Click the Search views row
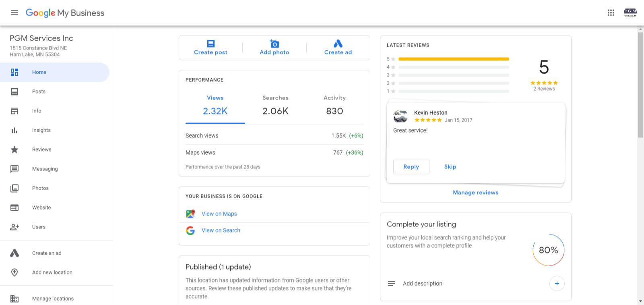The height and width of the screenshot is (305, 644). [275, 136]
